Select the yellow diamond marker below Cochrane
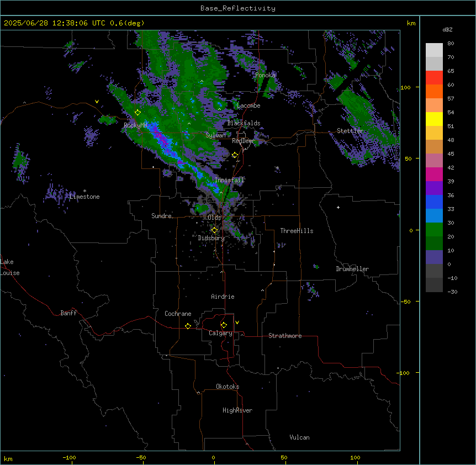 (x=188, y=326)
